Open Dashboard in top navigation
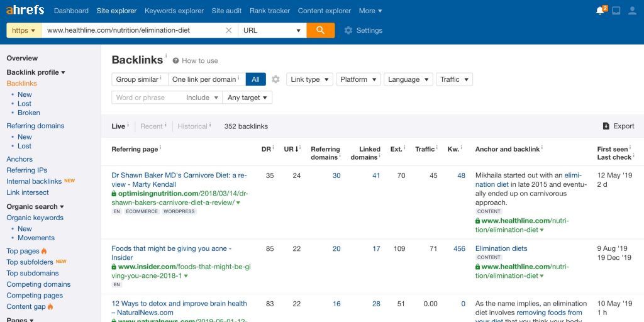The image size is (644, 322). 71,11
